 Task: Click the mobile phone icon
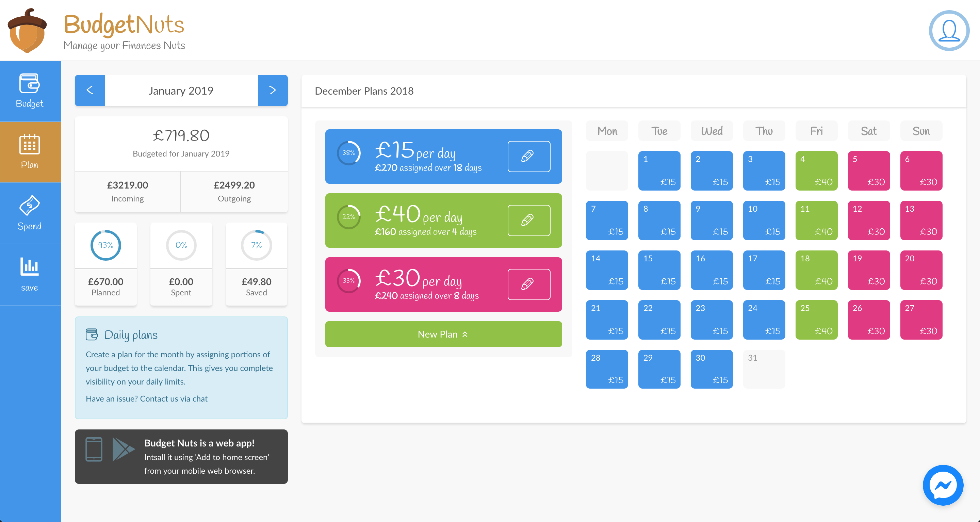(94, 449)
